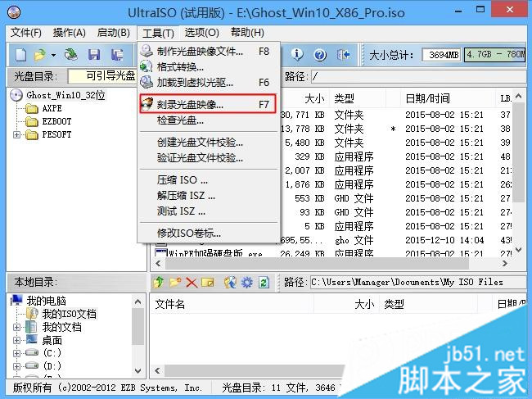
Task: Expand the PESOFT folder tree node
Action: [x=16, y=135]
